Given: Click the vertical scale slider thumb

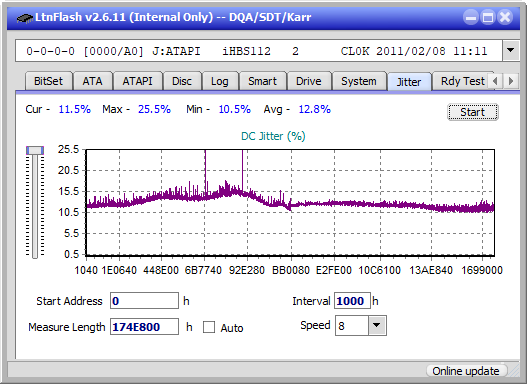Looking at the screenshot, I should point(35,150).
